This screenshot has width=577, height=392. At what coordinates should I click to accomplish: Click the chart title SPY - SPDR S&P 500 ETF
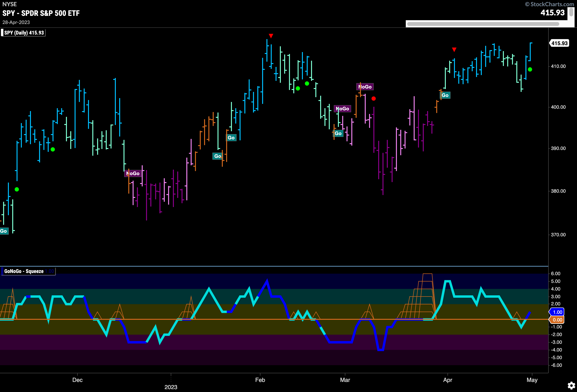coord(41,13)
